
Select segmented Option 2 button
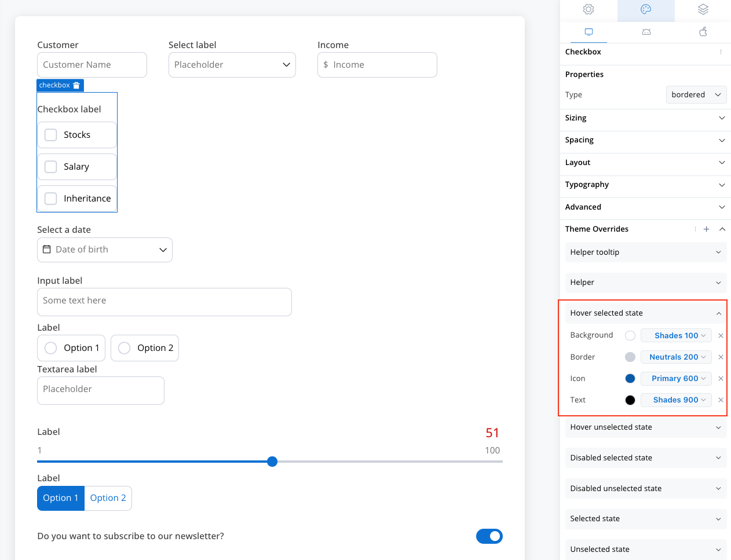(108, 498)
